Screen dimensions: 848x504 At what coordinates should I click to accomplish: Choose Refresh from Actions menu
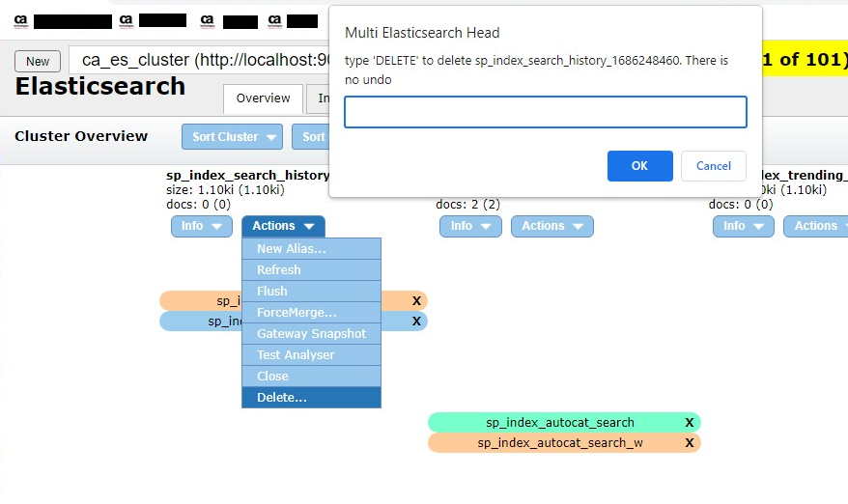[x=312, y=269]
